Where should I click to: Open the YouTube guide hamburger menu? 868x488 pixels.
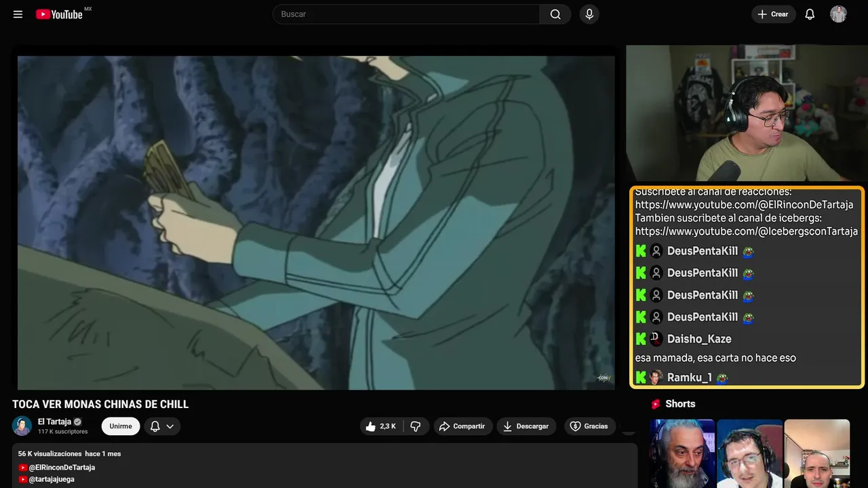(18, 14)
